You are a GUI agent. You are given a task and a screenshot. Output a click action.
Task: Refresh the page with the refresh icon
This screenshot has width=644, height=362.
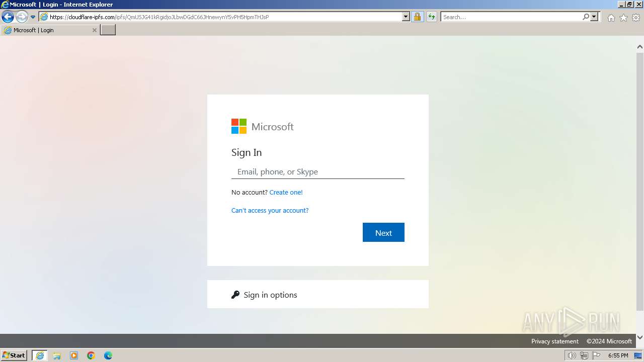(431, 17)
